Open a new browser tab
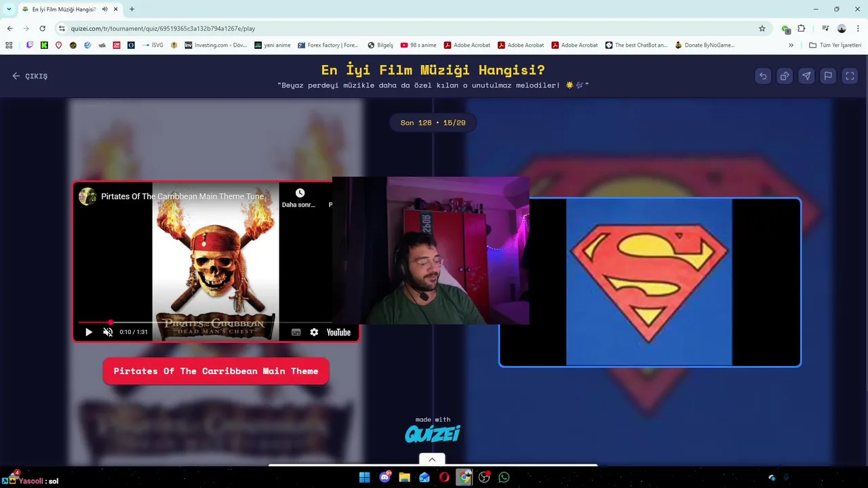Image resolution: width=868 pixels, height=488 pixels. click(132, 9)
